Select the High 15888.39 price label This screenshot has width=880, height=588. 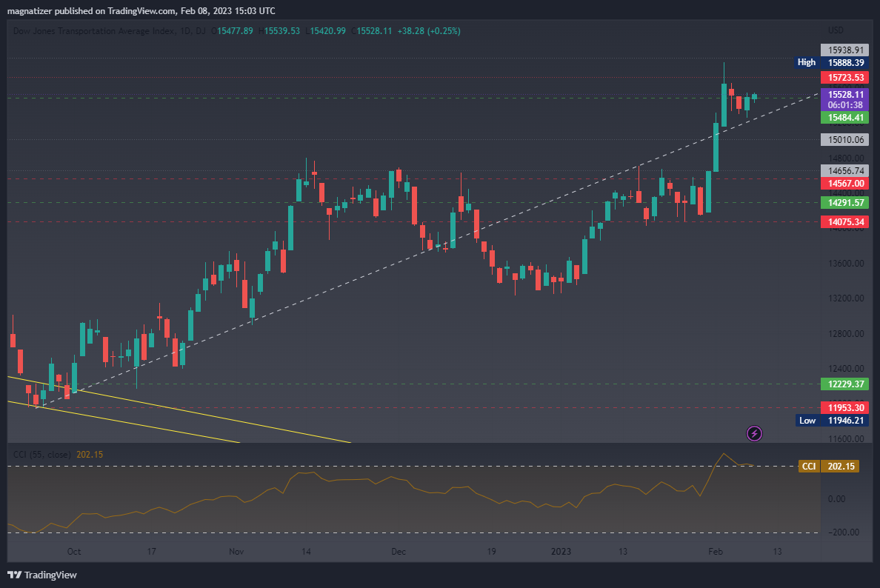pos(833,62)
